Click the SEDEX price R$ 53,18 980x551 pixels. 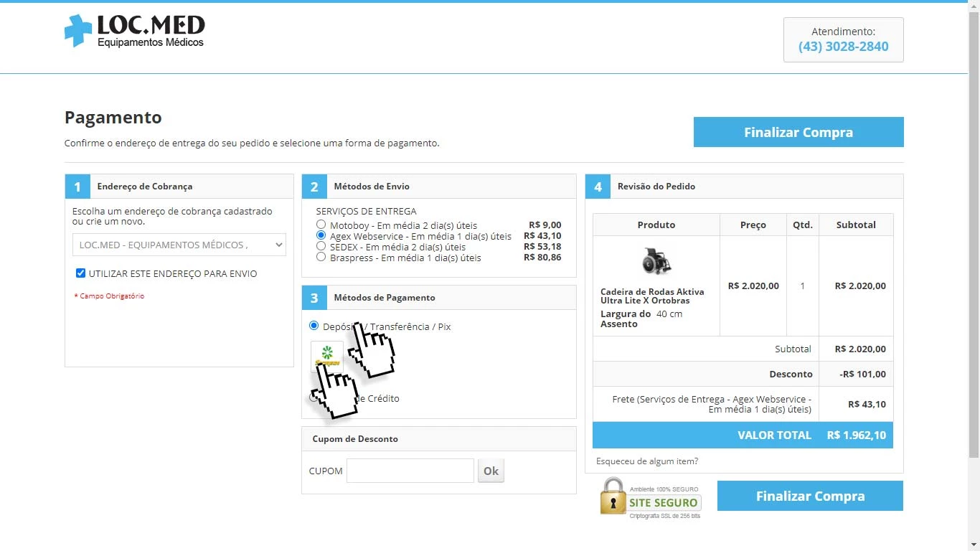(x=542, y=246)
